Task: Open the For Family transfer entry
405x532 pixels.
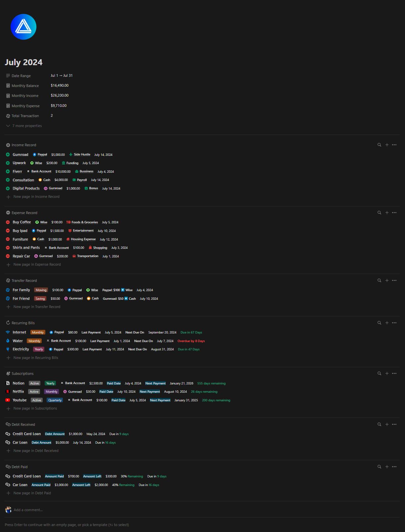Action: (x=21, y=290)
